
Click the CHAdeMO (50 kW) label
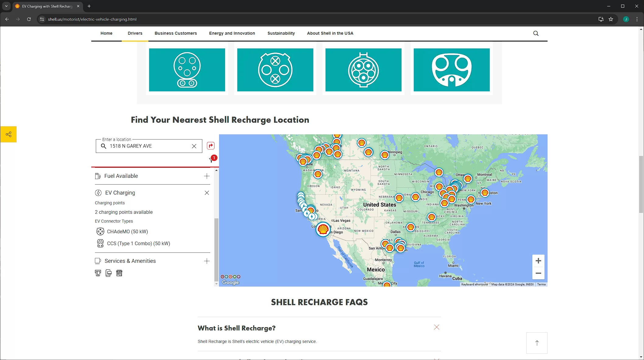127,232
